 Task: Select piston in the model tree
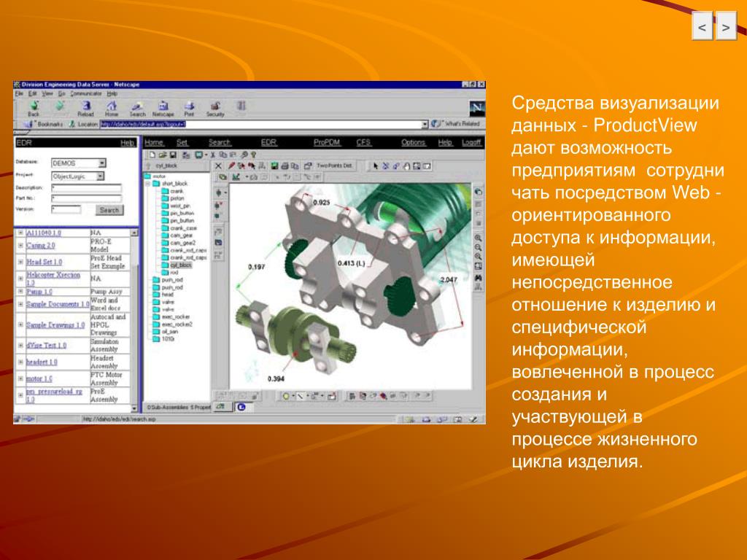(x=177, y=198)
